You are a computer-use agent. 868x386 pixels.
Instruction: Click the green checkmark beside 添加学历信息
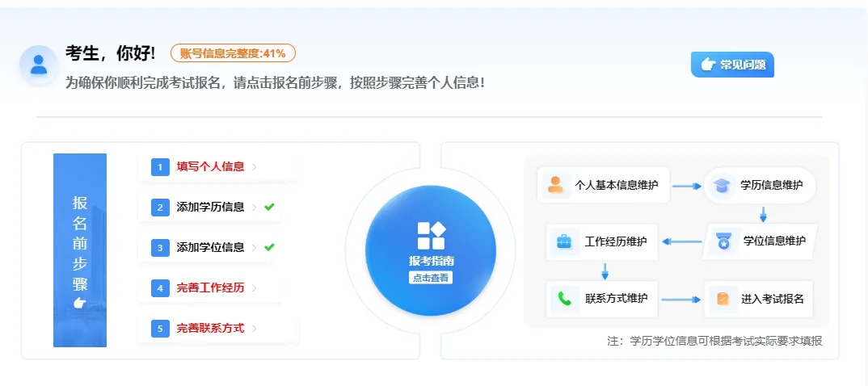[269, 207]
